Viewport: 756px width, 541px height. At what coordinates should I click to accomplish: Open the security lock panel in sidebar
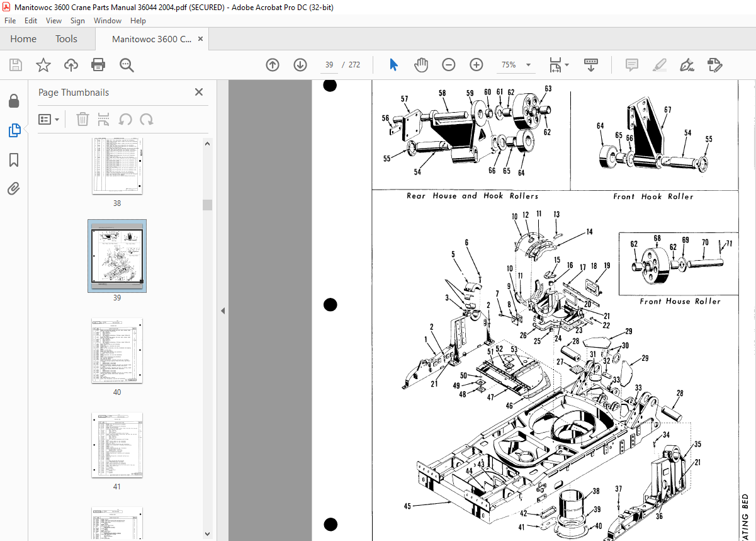(14, 101)
